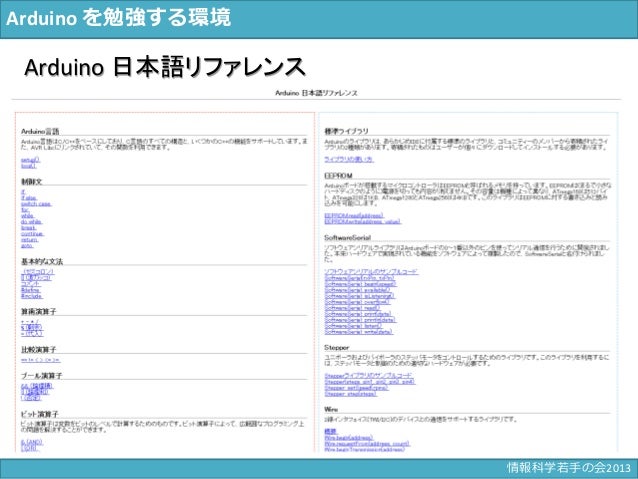Open the '+ - * /' arithmetic operators link
This screenshot has height=479, width=638.
30,322
